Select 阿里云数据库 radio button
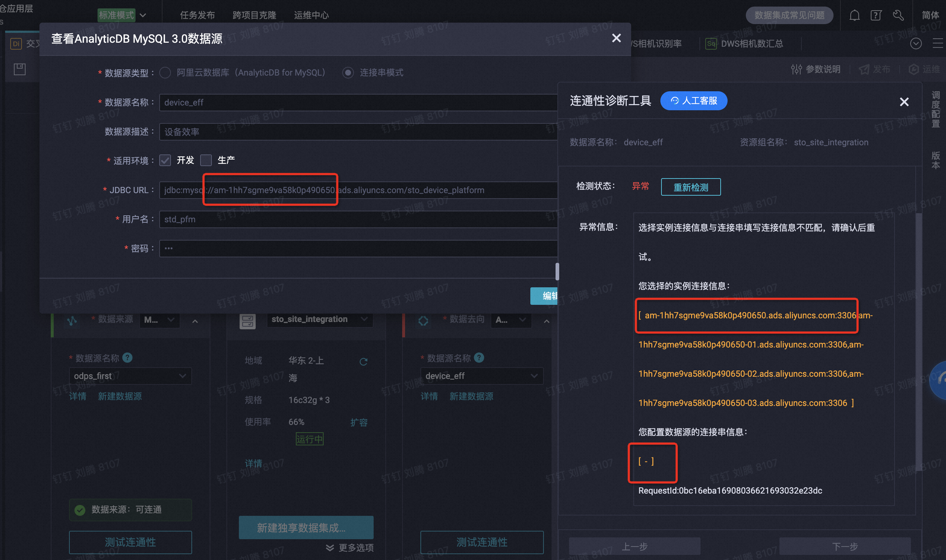The width and height of the screenshot is (946, 560). (165, 72)
